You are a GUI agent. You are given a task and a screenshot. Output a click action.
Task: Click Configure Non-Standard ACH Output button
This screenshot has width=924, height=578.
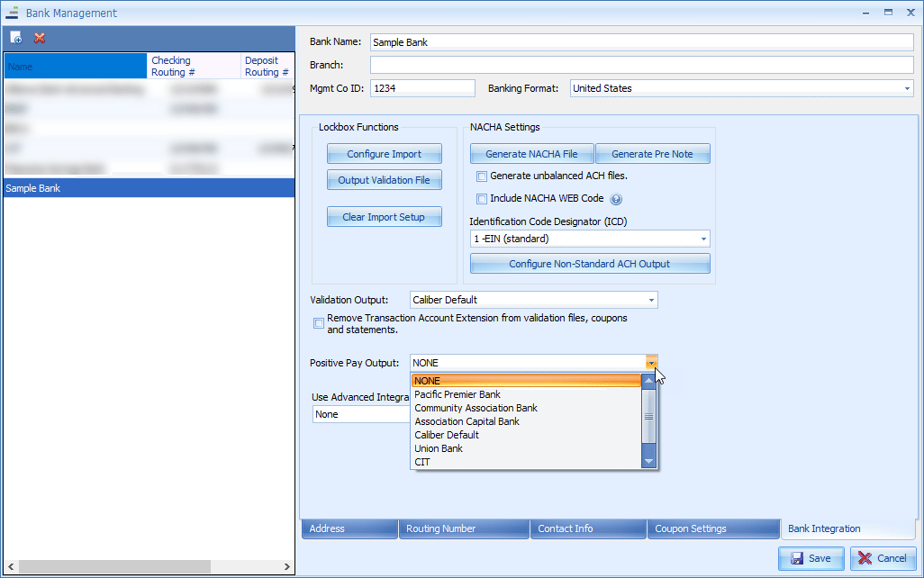click(x=590, y=264)
